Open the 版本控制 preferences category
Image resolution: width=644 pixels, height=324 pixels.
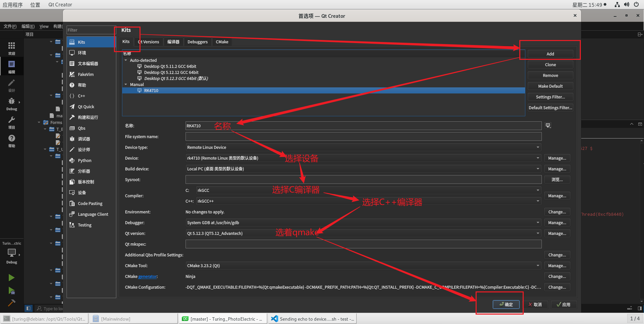coord(91,182)
